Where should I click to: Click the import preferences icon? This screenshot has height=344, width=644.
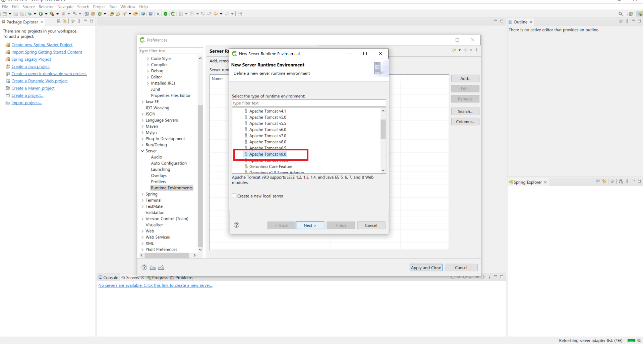pos(153,267)
